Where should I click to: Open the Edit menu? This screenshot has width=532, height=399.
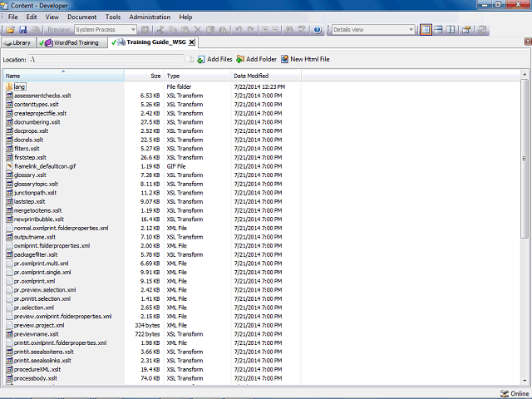click(x=32, y=17)
